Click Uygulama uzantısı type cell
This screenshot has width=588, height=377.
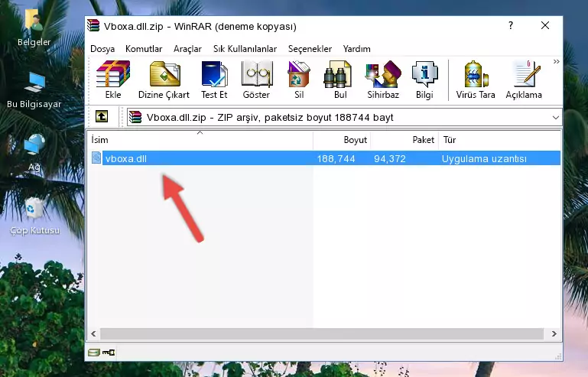pyautogui.click(x=484, y=159)
